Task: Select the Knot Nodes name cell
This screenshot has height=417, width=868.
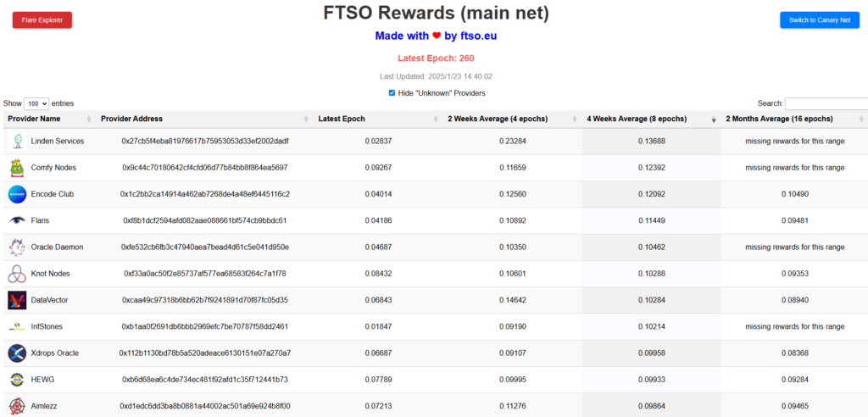Action: [50, 274]
